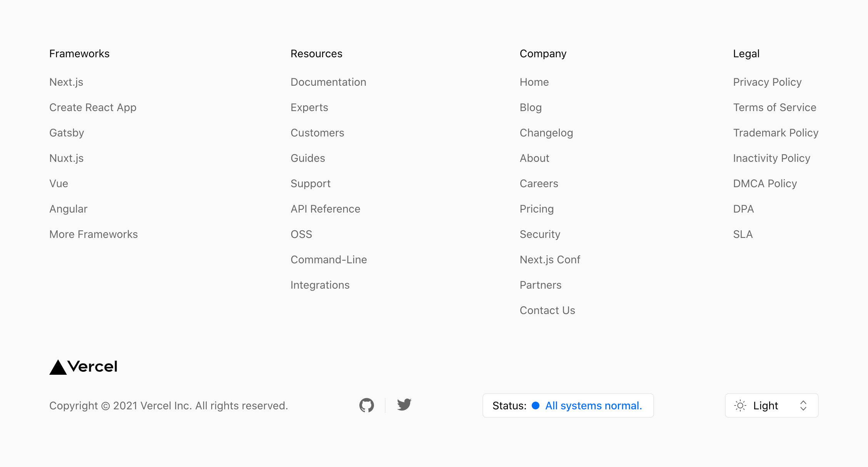Viewport: 868px width, 467px height.
Task: Open the Next.js Conf page
Action: click(550, 259)
